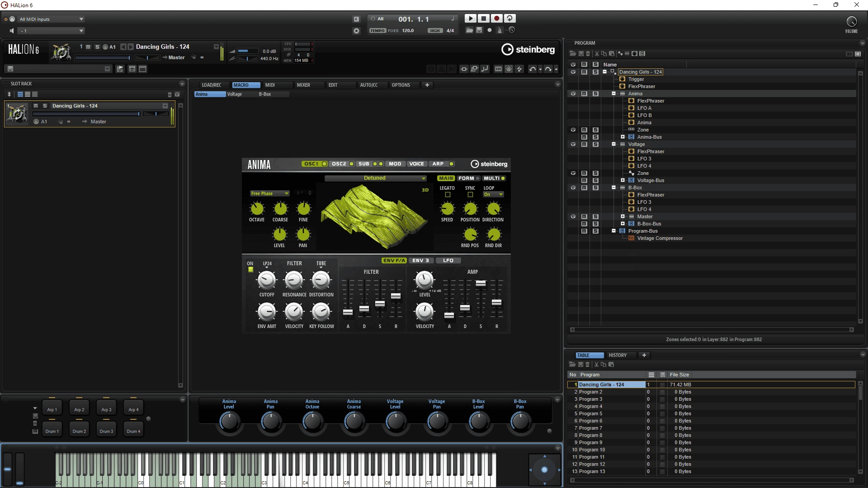This screenshot has width=868, height=488.
Task: Click the create new bus icon
Action: tap(642, 54)
